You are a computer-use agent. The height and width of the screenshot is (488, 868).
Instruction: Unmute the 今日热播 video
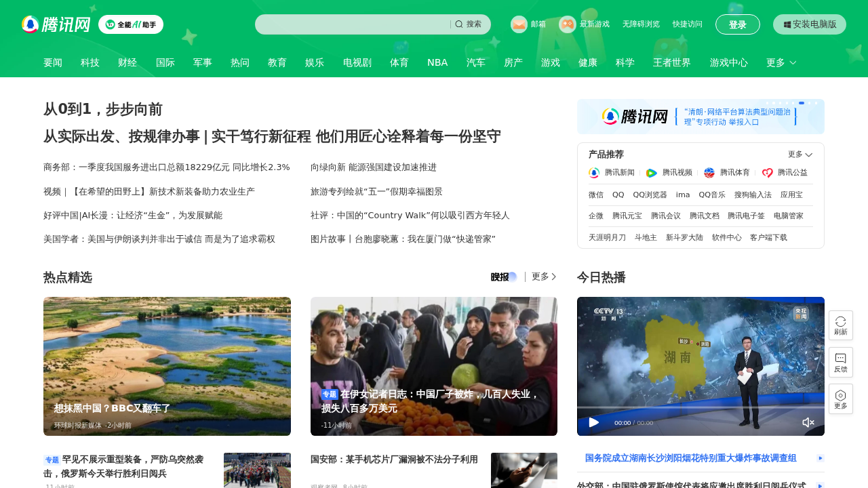tap(808, 422)
